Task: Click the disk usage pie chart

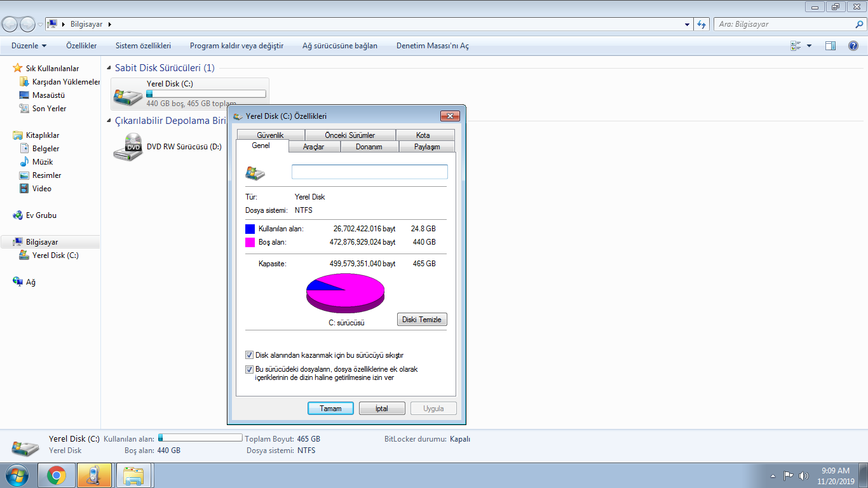Action: [x=346, y=294]
